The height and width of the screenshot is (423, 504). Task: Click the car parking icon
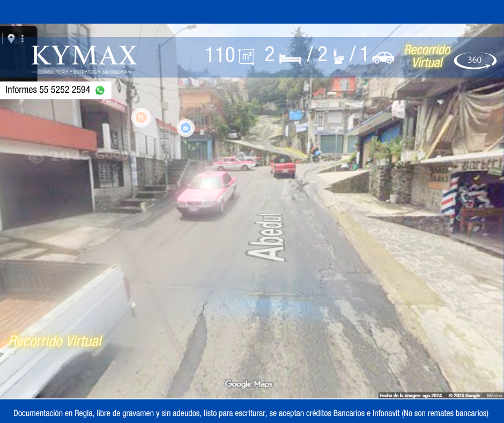click(383, 57)
